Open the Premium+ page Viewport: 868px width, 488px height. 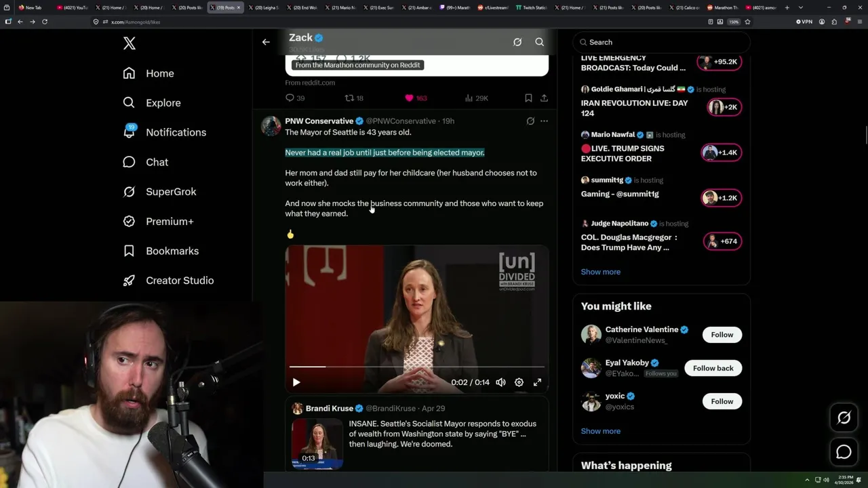click(x=158, y=221)
